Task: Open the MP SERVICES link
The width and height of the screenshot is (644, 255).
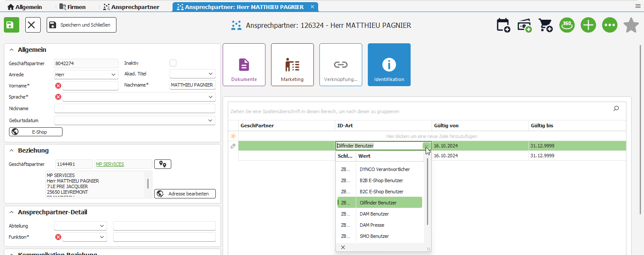Action: (x=110, y=164)
